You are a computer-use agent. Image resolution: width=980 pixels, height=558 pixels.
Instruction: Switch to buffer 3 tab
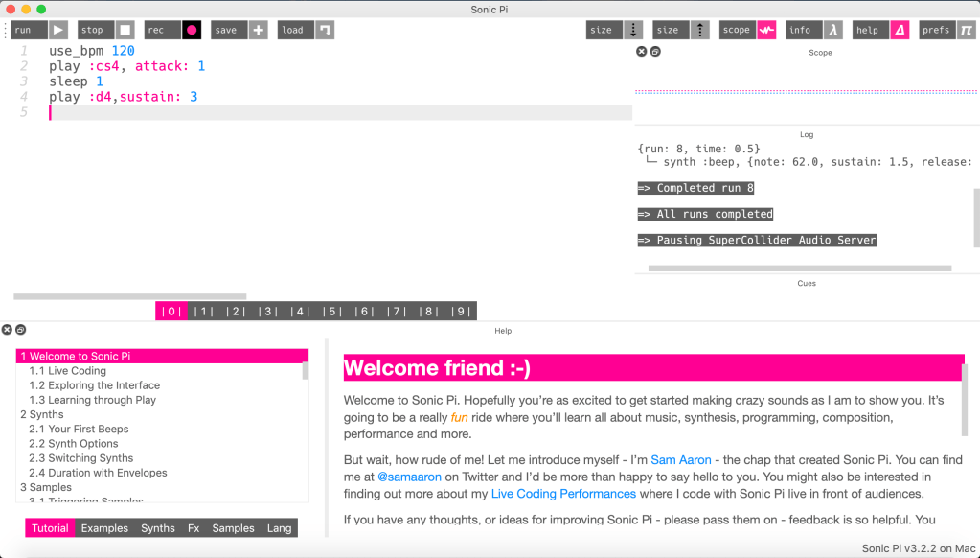(266, 311)
